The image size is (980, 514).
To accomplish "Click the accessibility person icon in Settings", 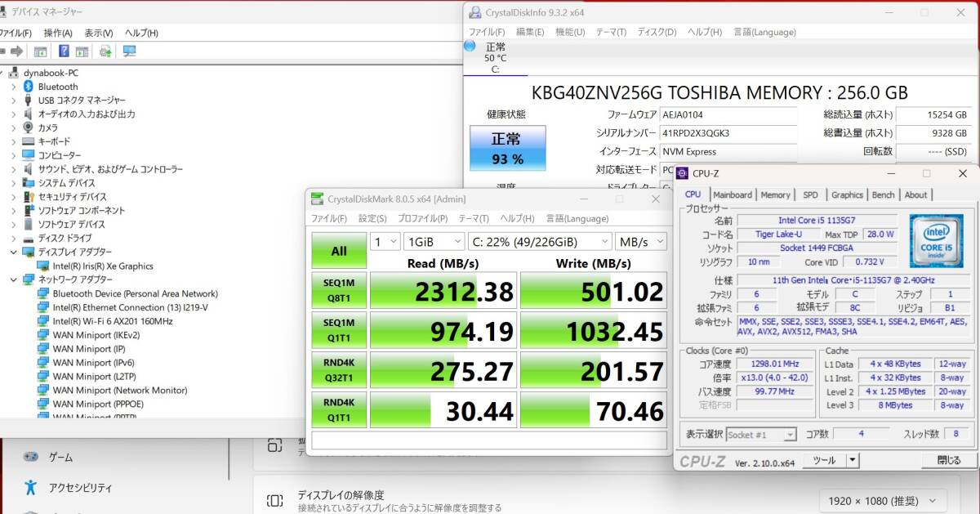I will [x=30, y=488].
